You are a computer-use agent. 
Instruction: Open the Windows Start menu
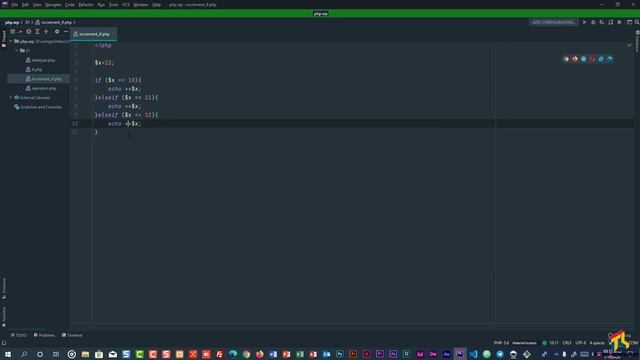pos(8,354)
